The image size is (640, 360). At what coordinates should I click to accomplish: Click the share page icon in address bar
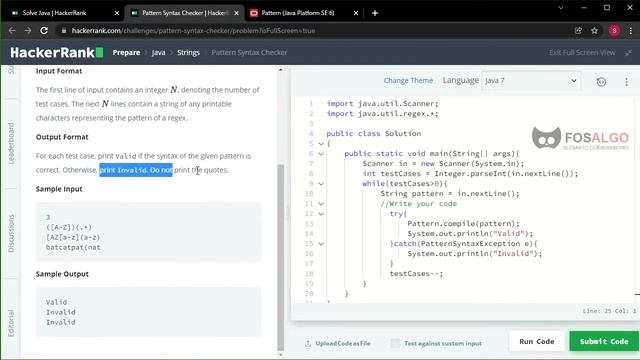(x=578, y=31)
